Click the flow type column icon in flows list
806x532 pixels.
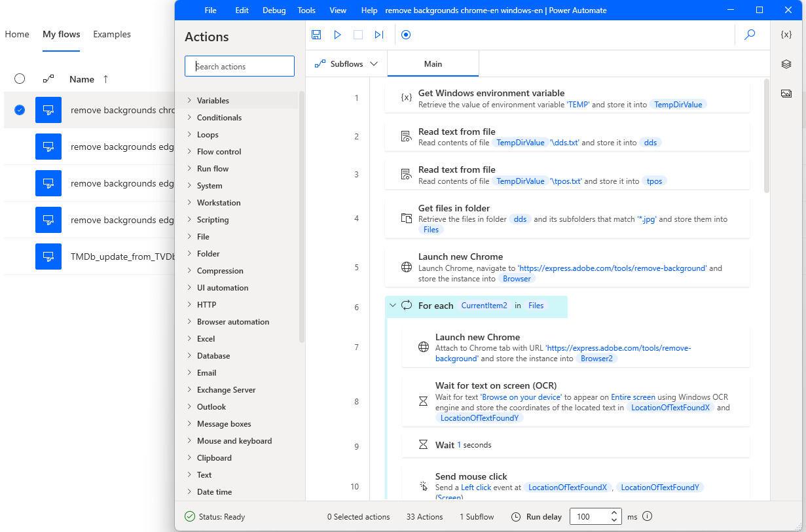(x=48, y=79)
